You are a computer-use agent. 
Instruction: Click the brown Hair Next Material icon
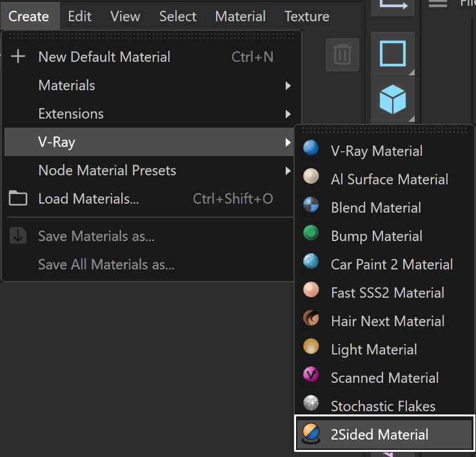coord(311,318)
